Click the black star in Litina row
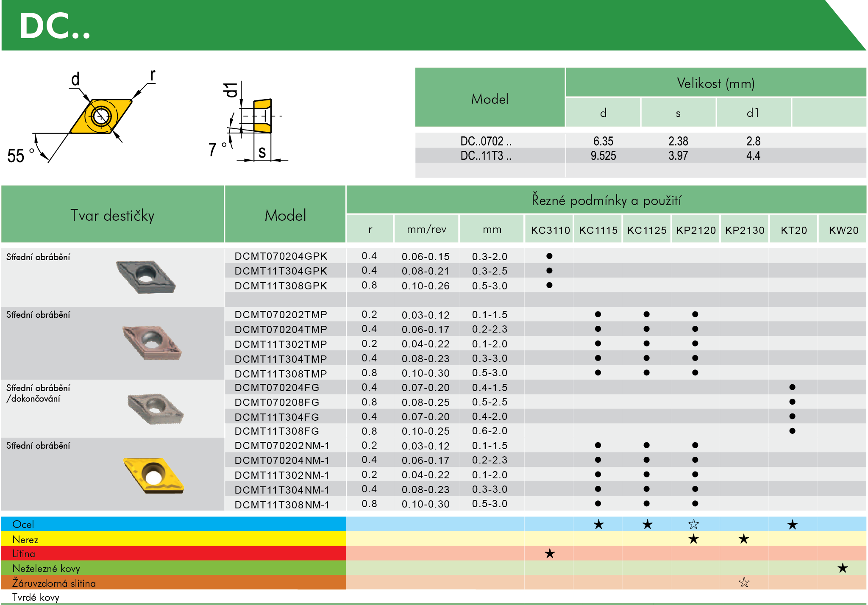Screen dimensions: 868x605 (549, 553)
